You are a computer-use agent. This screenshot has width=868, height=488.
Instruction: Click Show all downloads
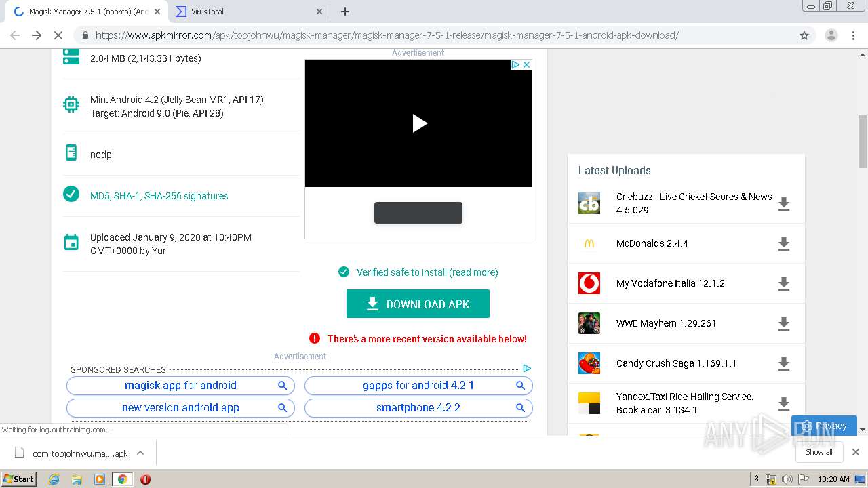coord(818,452)
